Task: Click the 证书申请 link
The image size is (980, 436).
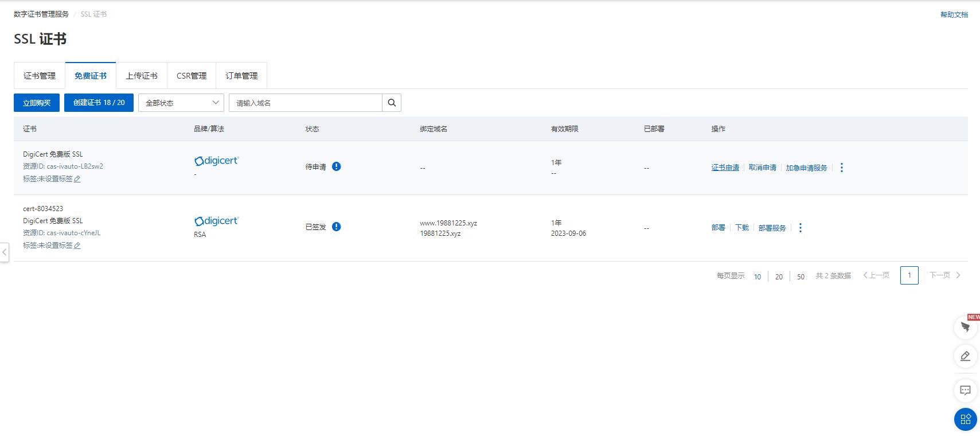Action: [725, 168]
